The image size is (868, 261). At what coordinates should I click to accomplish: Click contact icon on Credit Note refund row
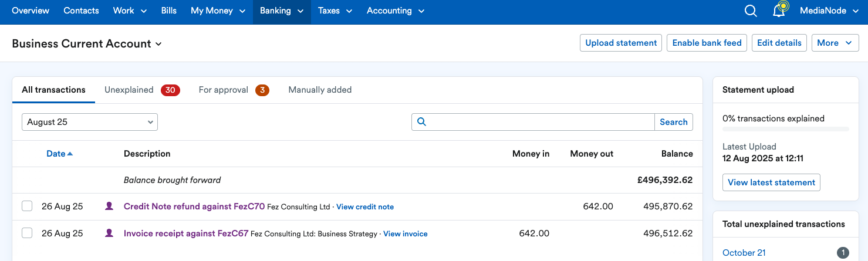109,206
